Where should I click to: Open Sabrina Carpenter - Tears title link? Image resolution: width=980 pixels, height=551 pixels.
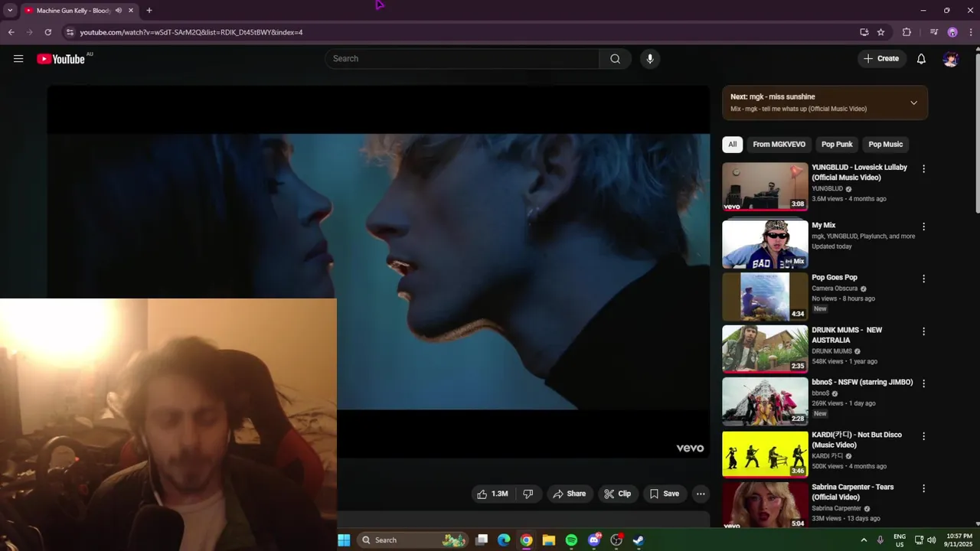(x=852, y=491)
